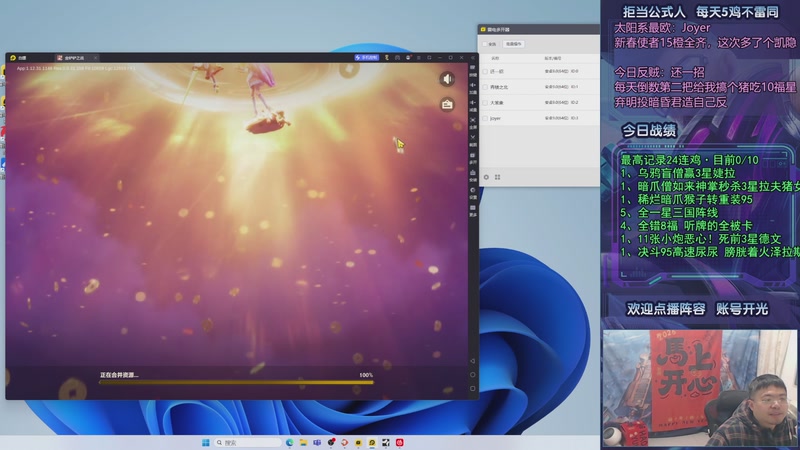Open the 多开 multi-instance sidebar icon
Viewport: 800px width, 450px height.
473,158
